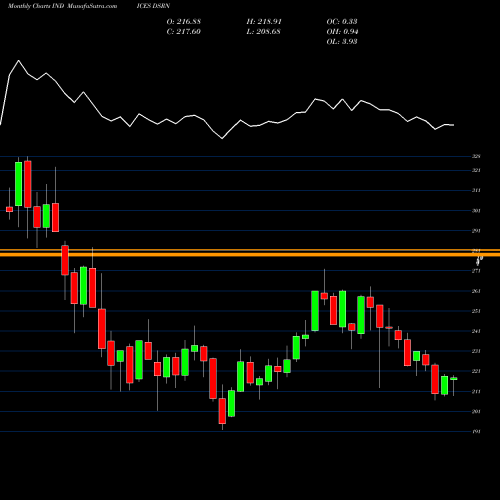Click the 221 price axis label
This screenshot has height=500, width=500.
(476, 371)
